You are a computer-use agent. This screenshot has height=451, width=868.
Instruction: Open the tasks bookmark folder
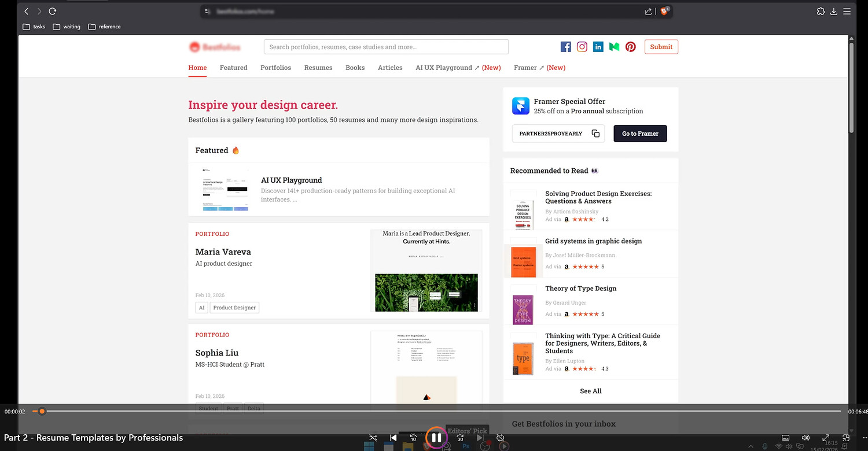click(x=34, y=27)
